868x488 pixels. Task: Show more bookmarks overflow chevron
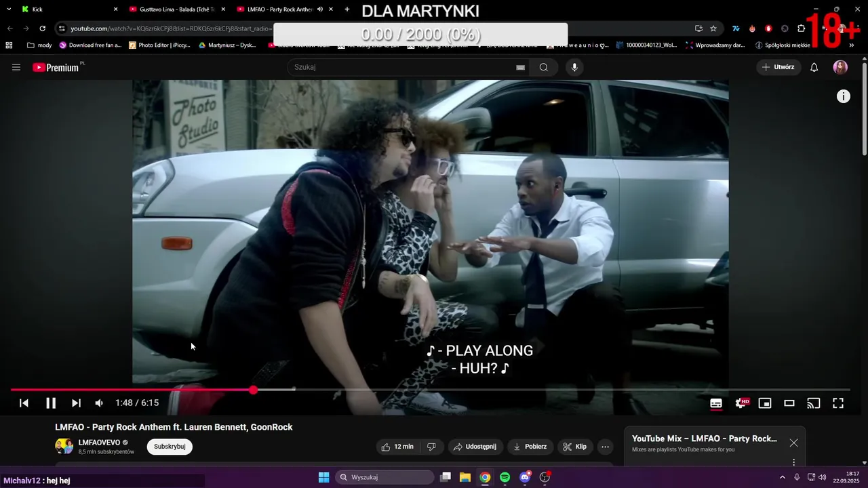[x=852, y=45]
